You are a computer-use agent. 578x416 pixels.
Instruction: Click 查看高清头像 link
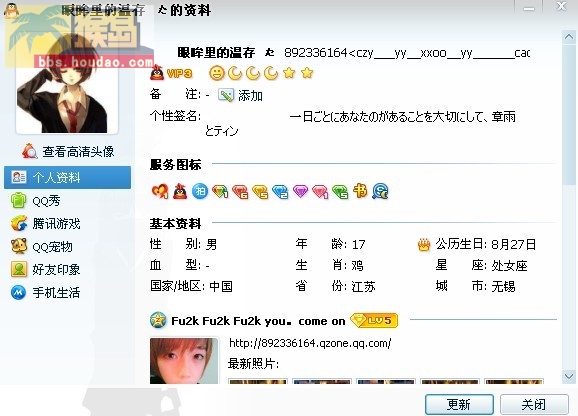pos(78,151)
